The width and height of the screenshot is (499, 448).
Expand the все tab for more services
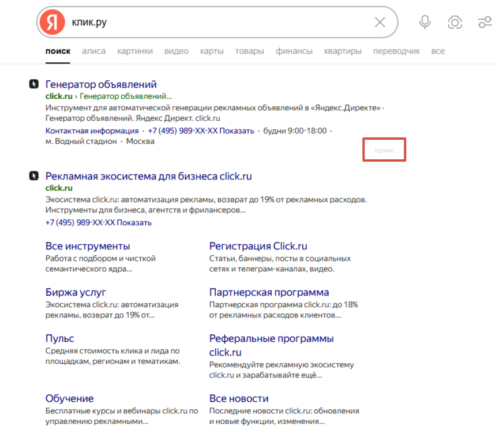438,51
